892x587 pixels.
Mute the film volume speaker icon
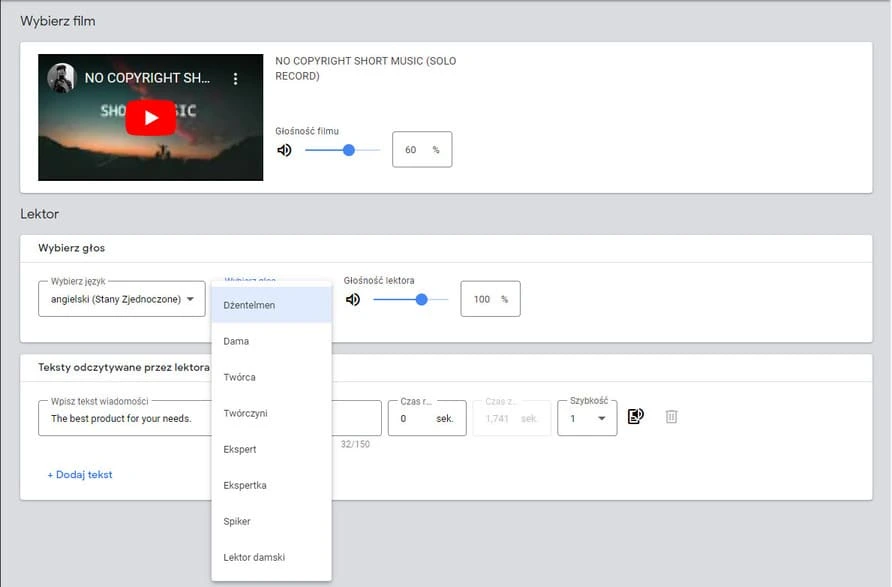point(285,150)
